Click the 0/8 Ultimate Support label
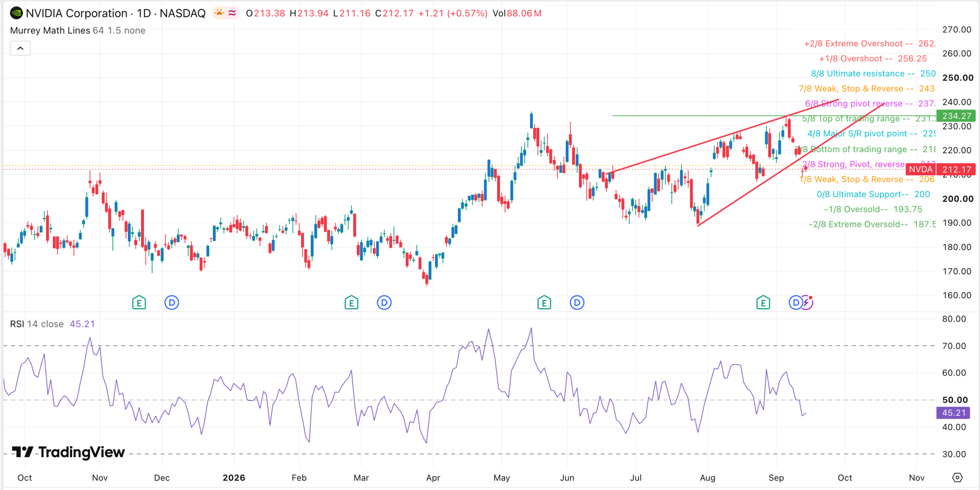Viewport: 980px width, 490px height. pyautogui.click(x=873, y=194)
